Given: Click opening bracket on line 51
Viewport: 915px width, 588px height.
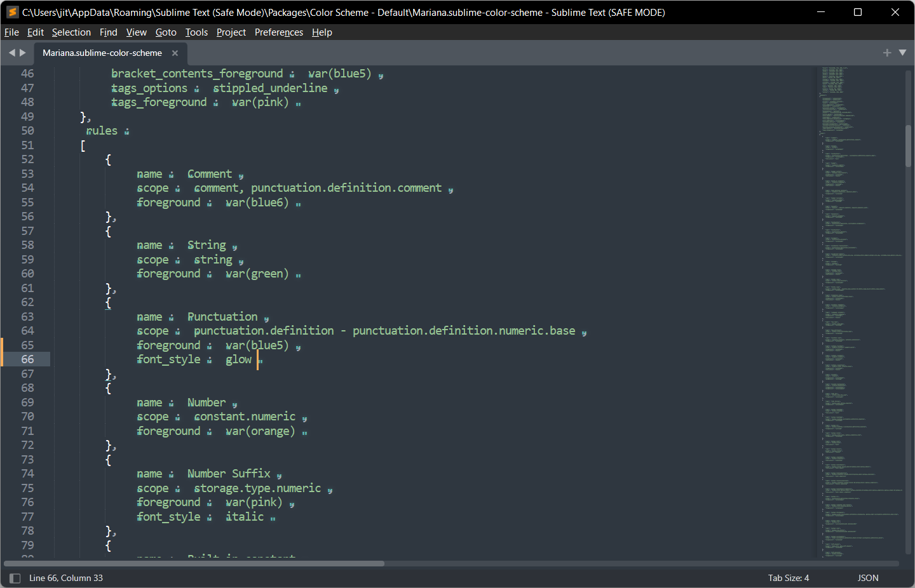Looking at the screenshot, I should click(x=83, y=145).
